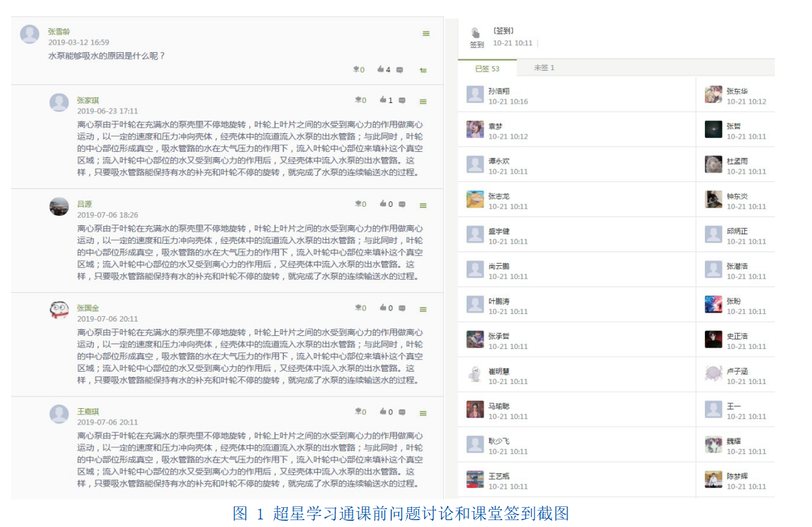
Task: Click thumbs-up on 张家琪's reply
Action: tap(383, 100)
